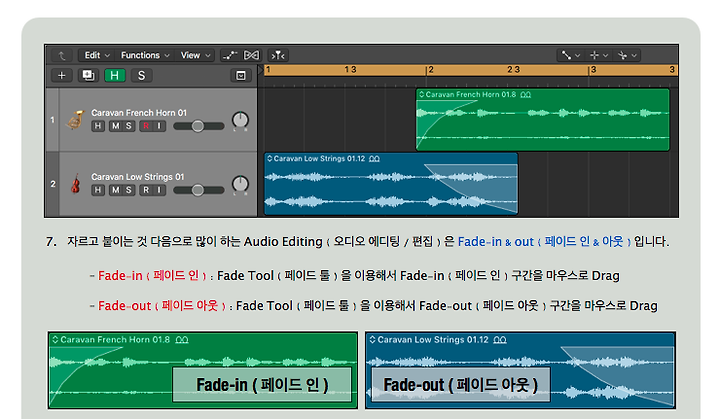Toggle Hide on Caravan French Horn 01 track
This screenshot has height=419, width=720.
[x=98, y=126]
